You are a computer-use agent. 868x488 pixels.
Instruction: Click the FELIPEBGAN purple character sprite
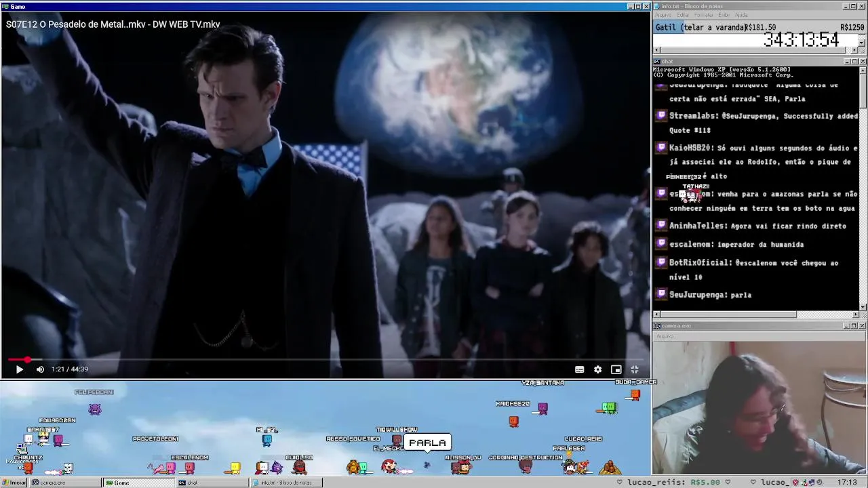pos(95,409)
